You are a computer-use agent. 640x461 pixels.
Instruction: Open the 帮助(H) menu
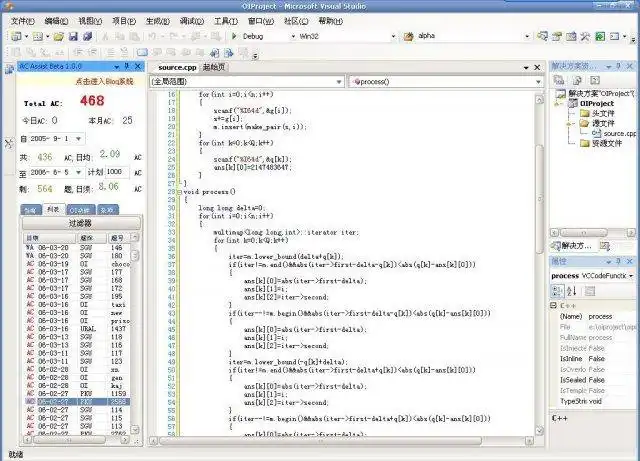tap(330, 21)
